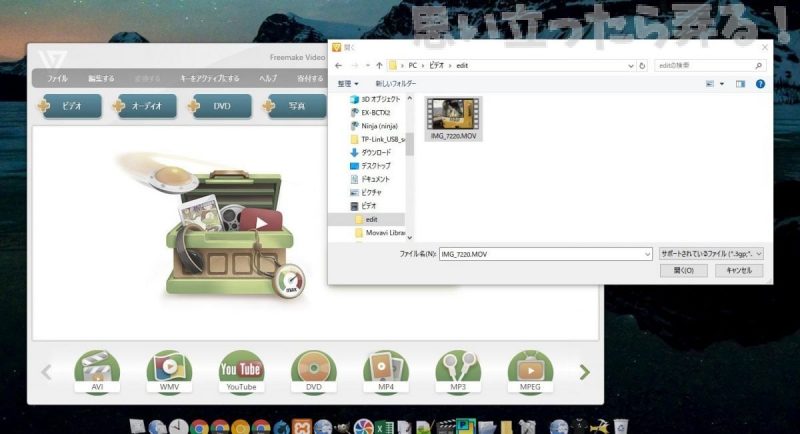Add audio with +オーディオ button

tap(144, 106)
